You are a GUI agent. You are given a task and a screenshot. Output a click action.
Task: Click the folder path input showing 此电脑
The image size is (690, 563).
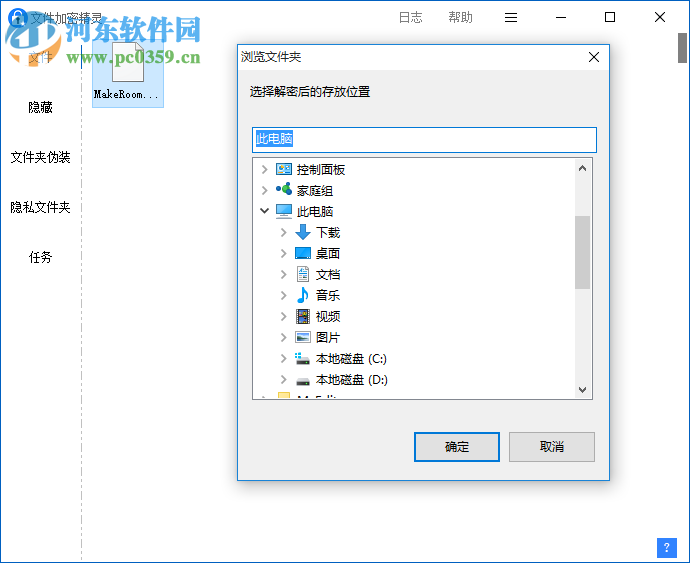(x=424, y=140)
